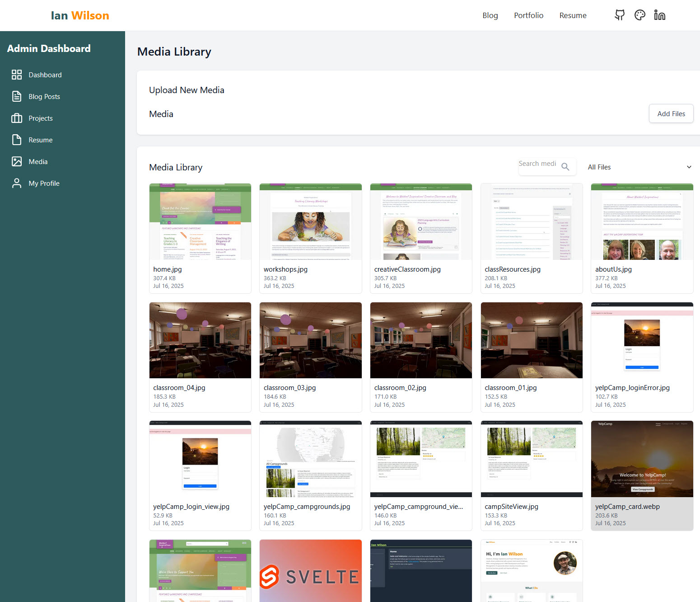Expand the file type chevron arrow

point(689,167)
